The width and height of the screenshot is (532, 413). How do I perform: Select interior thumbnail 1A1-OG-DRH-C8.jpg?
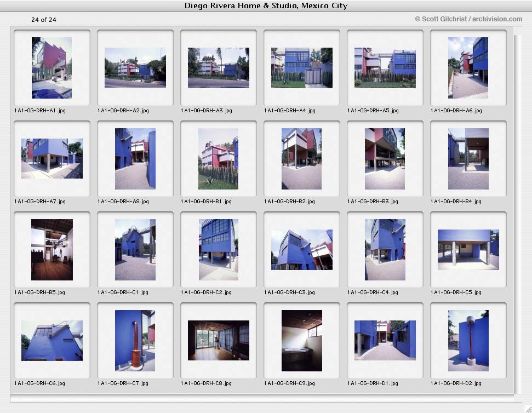click(x=219, y=341)
